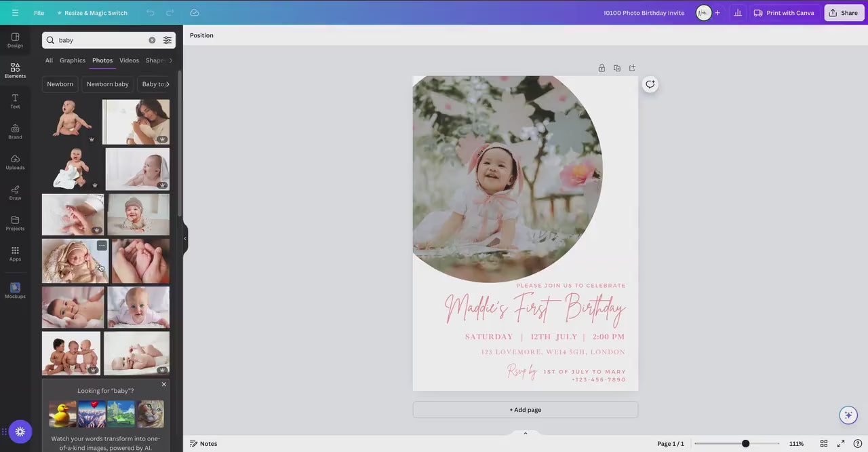868x452 pixels.
Task: Select the circular baby photo on canvas
Action: point(507,179)
